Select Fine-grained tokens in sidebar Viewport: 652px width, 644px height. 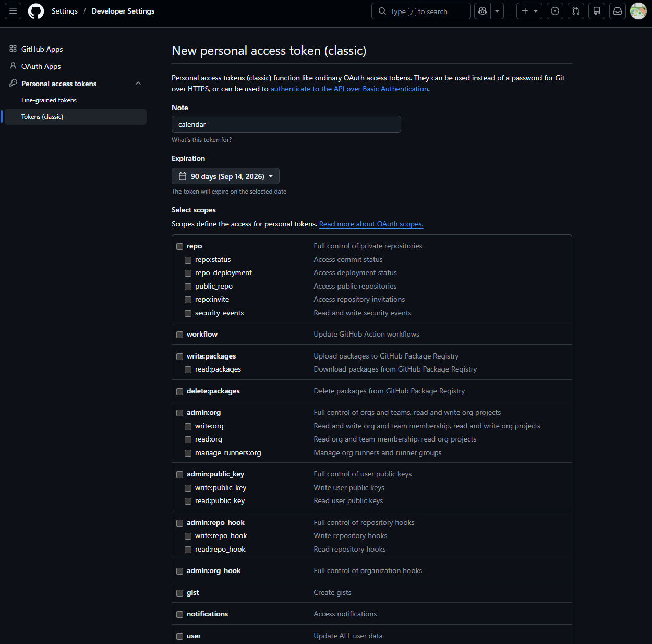[x=49, y=100]
